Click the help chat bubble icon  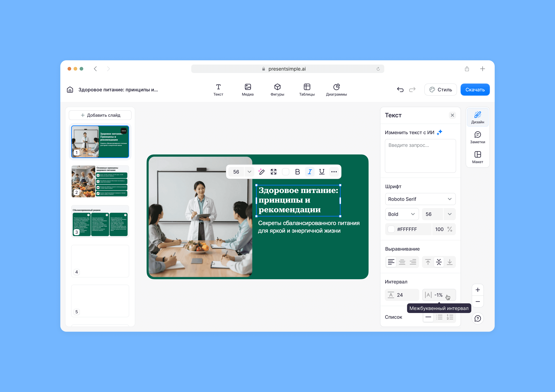point(477,318)
